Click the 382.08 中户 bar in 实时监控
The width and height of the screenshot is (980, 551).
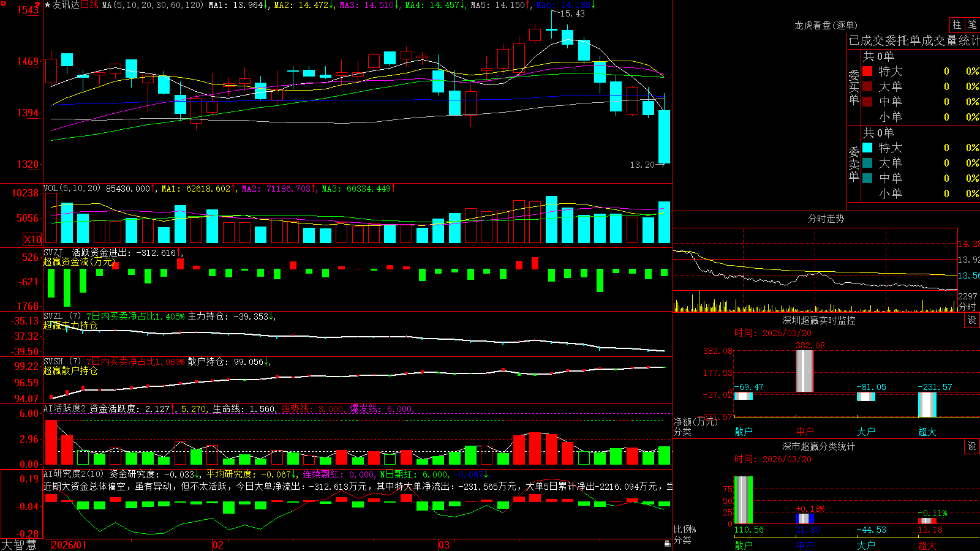click(x=805, y=371)
